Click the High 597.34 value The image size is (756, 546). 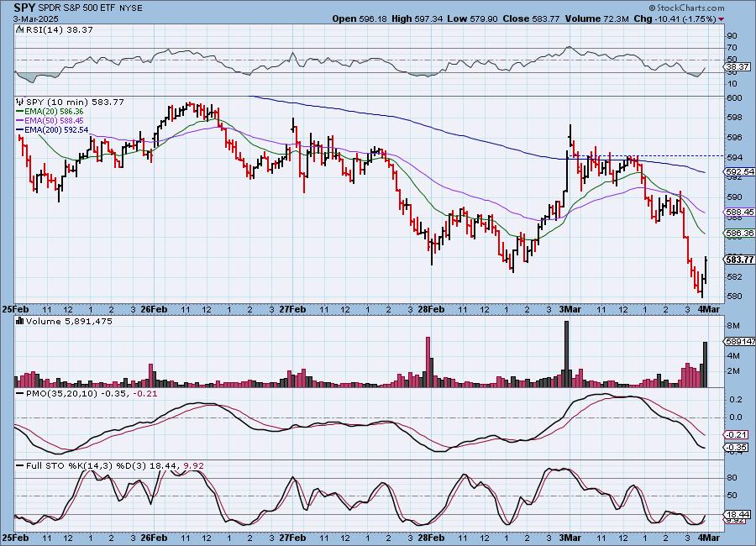[x=417, y=18]
